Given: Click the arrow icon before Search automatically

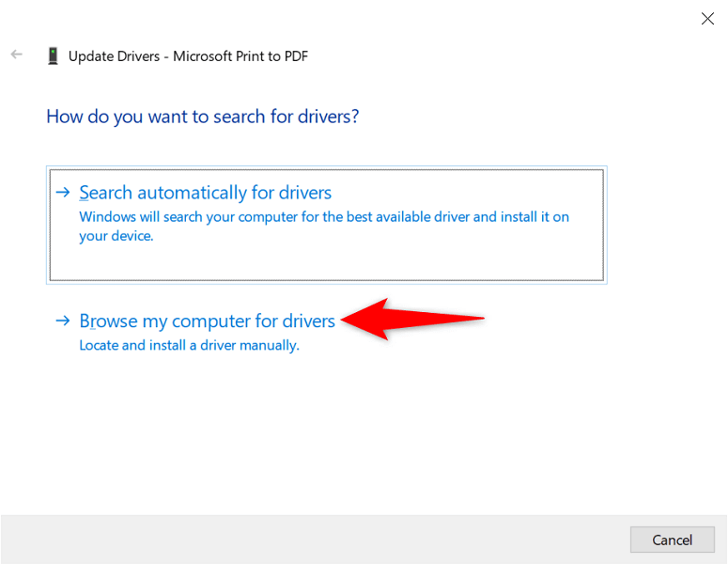Looking at the screenshot, I should pos(63,193).
